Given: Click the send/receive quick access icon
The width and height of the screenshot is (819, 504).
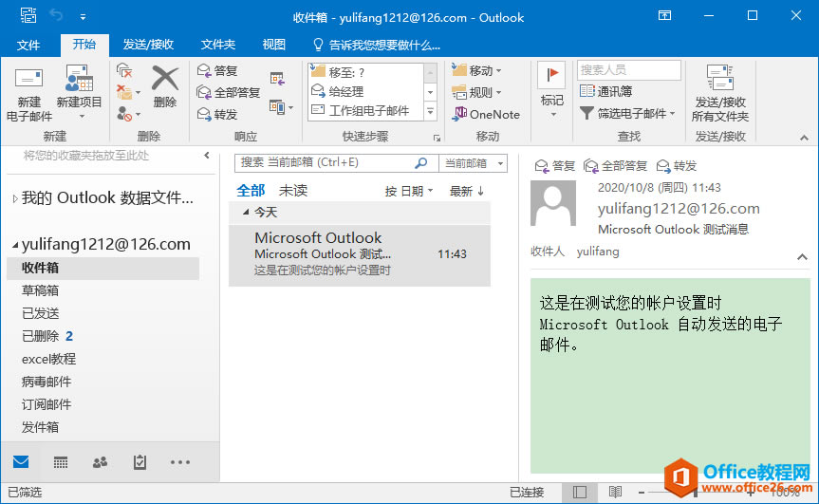Looking at the screenshot, I should point(28,16).
